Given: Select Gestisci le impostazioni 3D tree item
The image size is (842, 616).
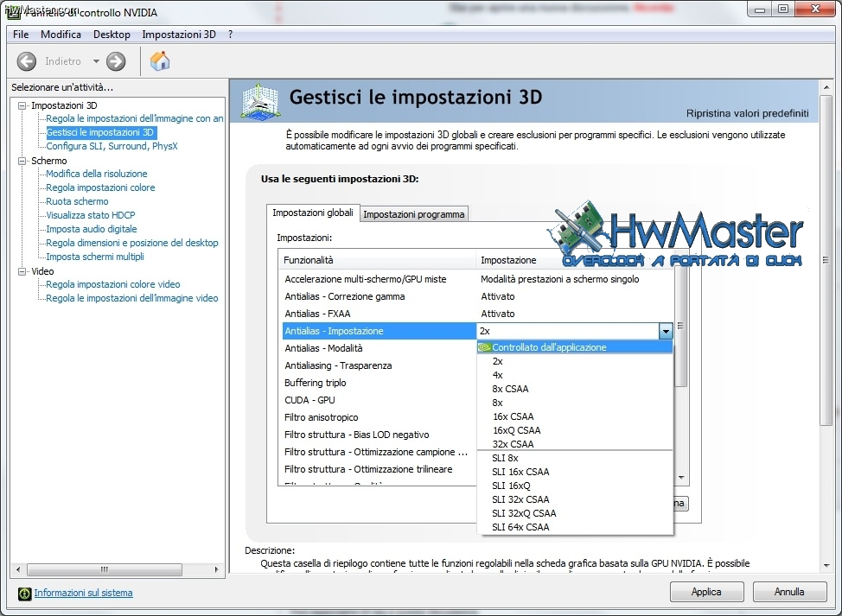Looking at the screenshot, I should pos(100,132).
